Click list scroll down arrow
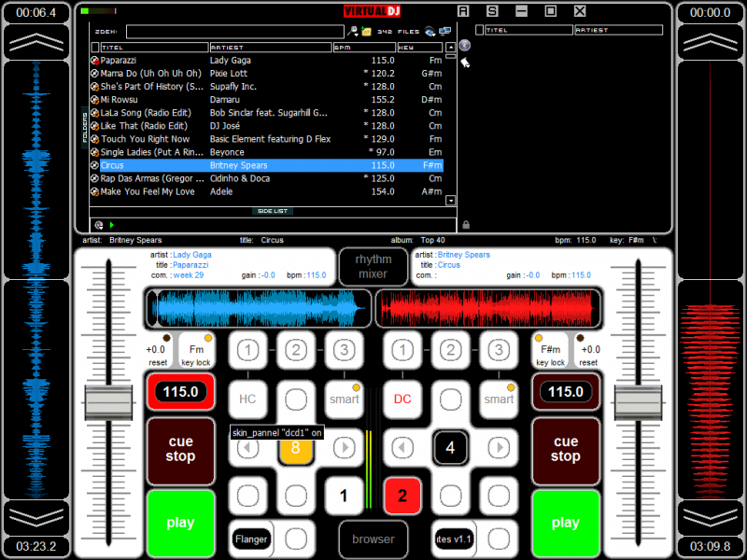 450,201
